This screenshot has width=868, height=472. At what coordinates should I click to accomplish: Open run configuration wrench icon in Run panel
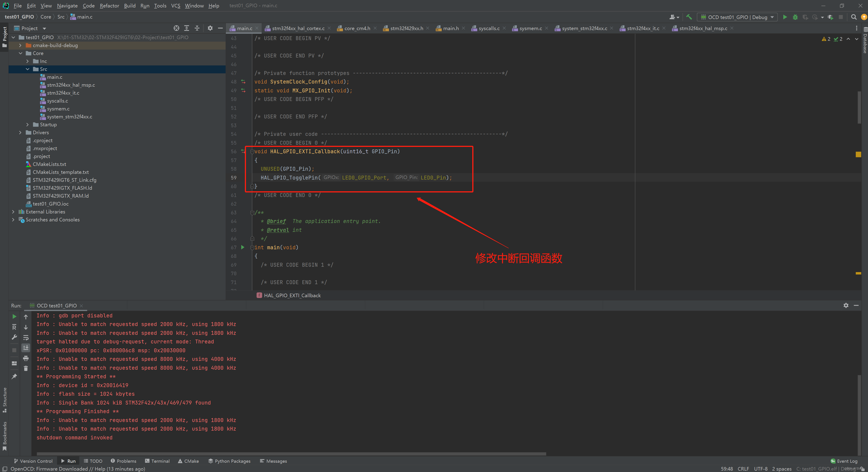[x=14, y=337]
